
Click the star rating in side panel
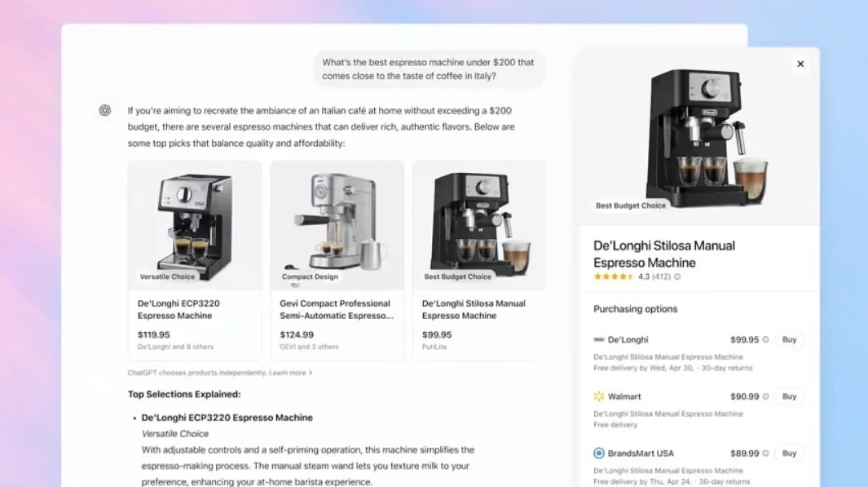[613, 277]
